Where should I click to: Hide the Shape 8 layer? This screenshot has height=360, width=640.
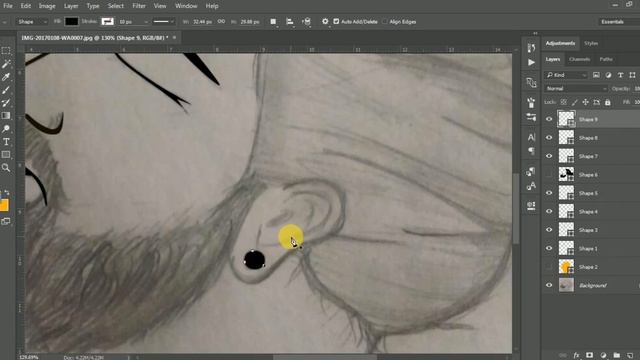click(549, 138)
